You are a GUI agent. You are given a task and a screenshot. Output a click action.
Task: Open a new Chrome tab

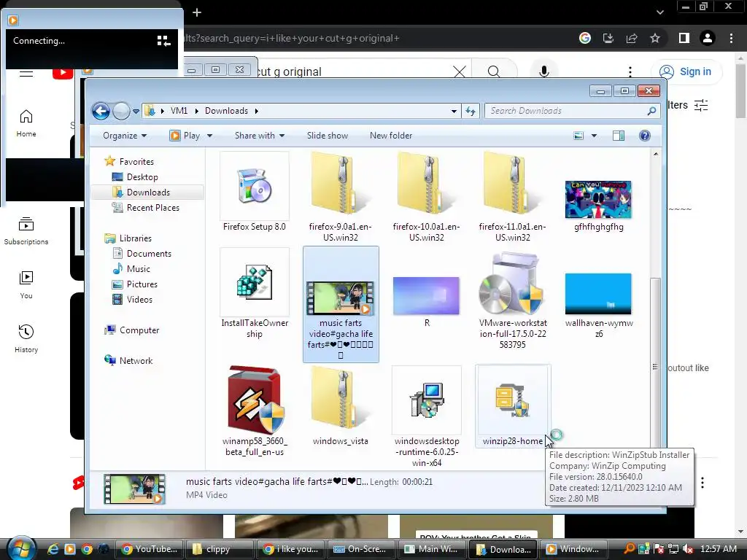pyautogui.click(x=197, y=12)
